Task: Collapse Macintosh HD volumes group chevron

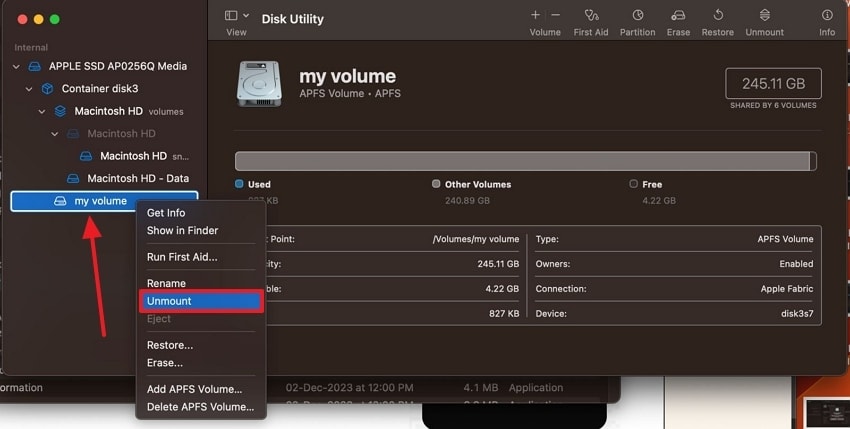Action: click(x=42, y=111)
